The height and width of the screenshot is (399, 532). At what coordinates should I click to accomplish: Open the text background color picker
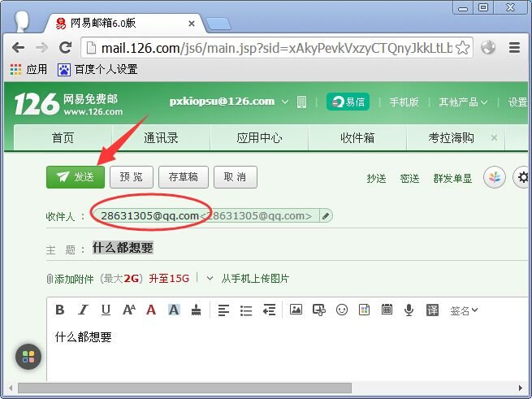[x=174, y=310]
